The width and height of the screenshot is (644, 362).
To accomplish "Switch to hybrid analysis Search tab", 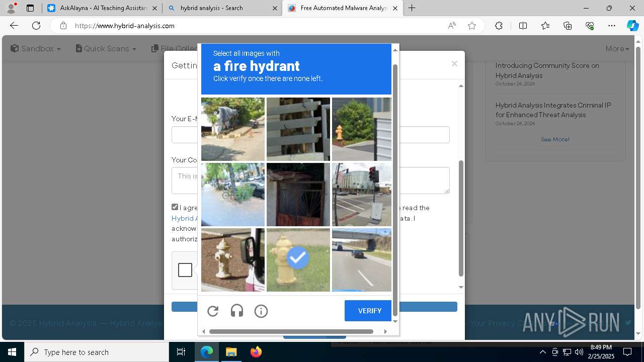I will tap(222, 8).
